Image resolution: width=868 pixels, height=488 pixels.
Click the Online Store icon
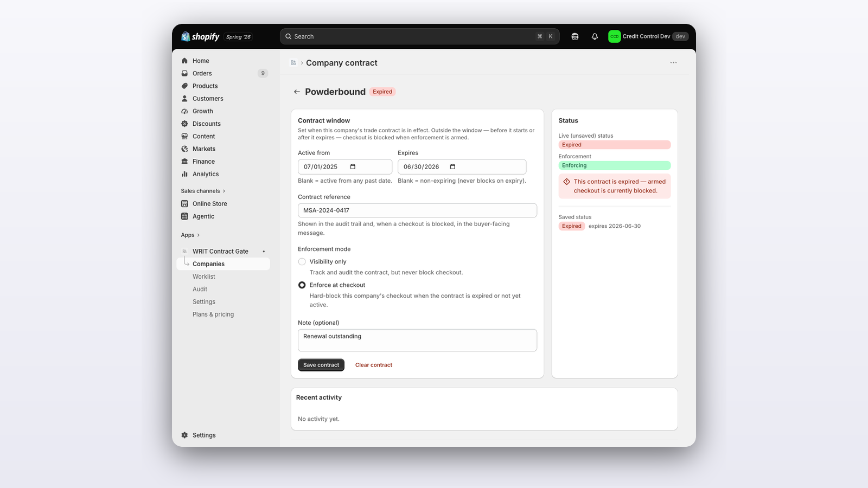pyautogui.click(x=184, y=204)
